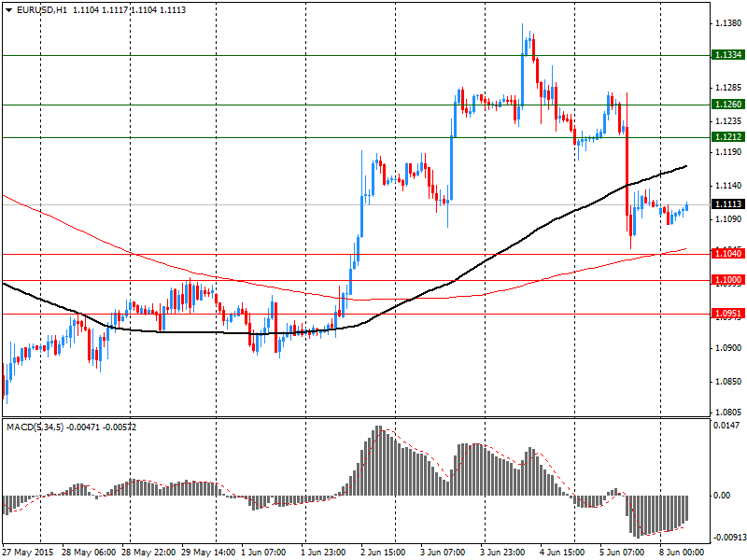This screenshot has height=560, width=747.
Task: Click the -0.00913 MACD scale value
Action: pyautogui.click(x=729, y=539)
